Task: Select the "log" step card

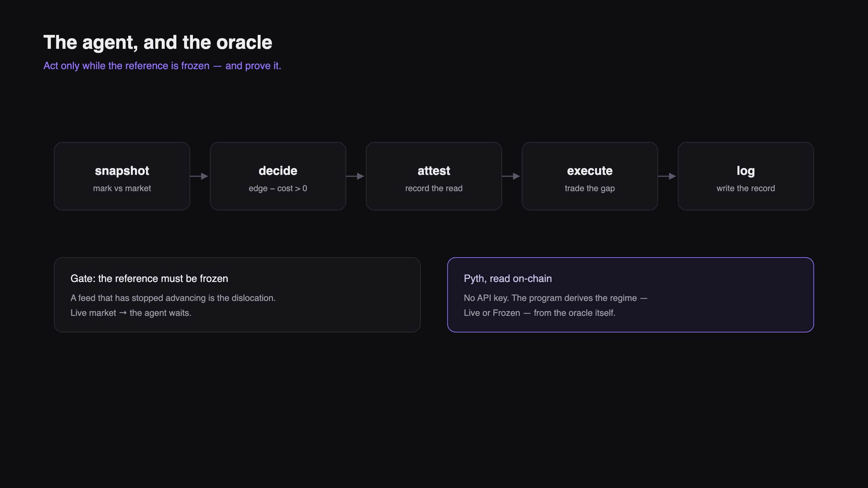Action: (746, 176)
